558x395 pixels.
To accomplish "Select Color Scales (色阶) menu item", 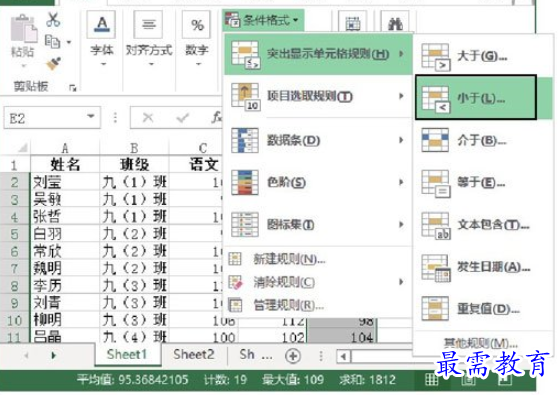I will pos(319,182).
